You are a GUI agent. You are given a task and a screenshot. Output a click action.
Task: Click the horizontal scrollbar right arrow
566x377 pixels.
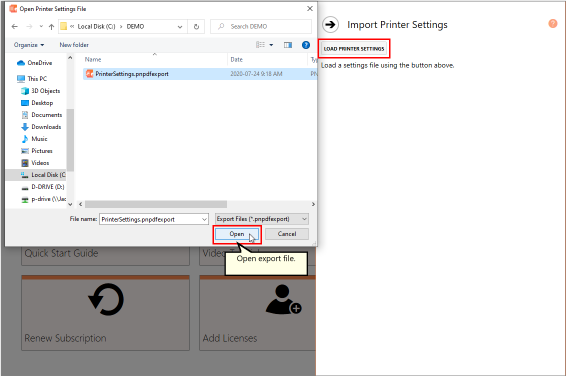point(313,204)
